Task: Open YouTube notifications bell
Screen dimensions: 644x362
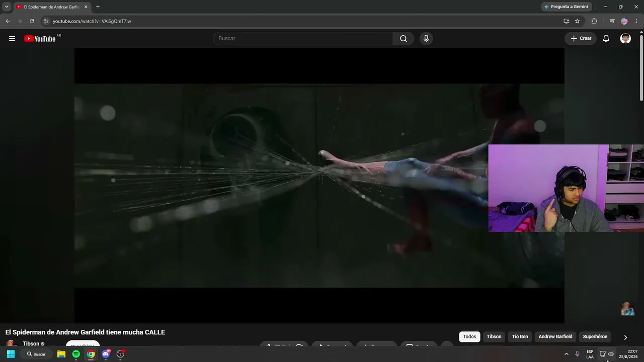Action: (x=606, y=39)
